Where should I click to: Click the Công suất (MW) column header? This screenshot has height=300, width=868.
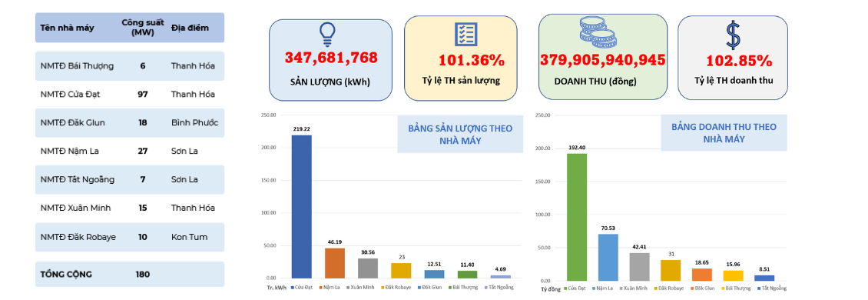143,28
